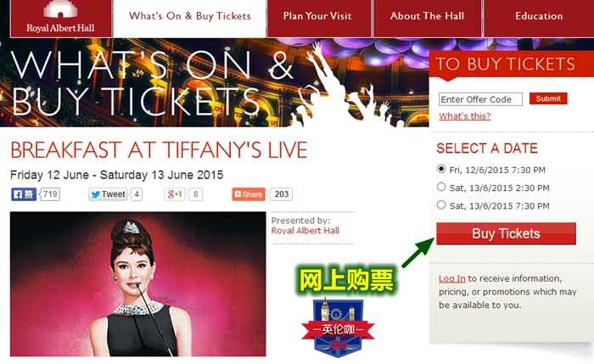Click the blue London crest badge
The image size is (594, 364).
point(338,328)
